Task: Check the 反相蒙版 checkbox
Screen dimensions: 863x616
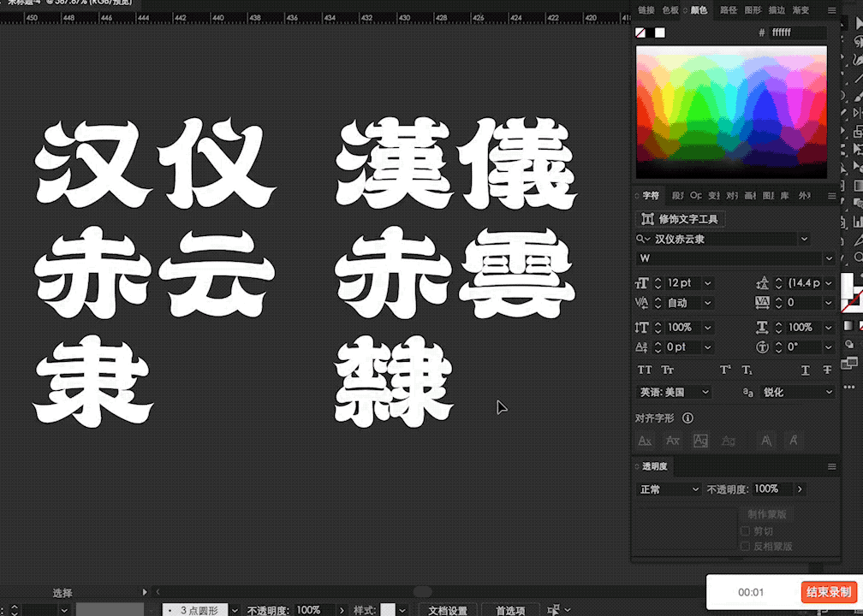Action: point(745,546)
